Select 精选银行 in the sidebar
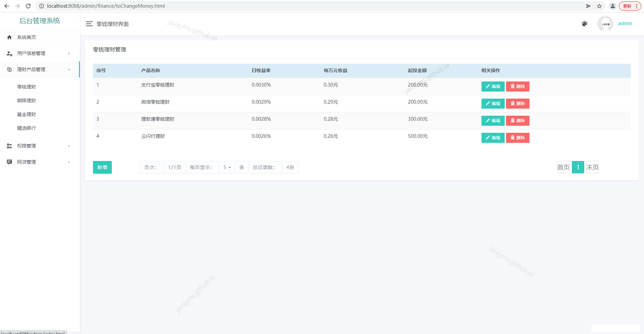 [x=27, y=128]
